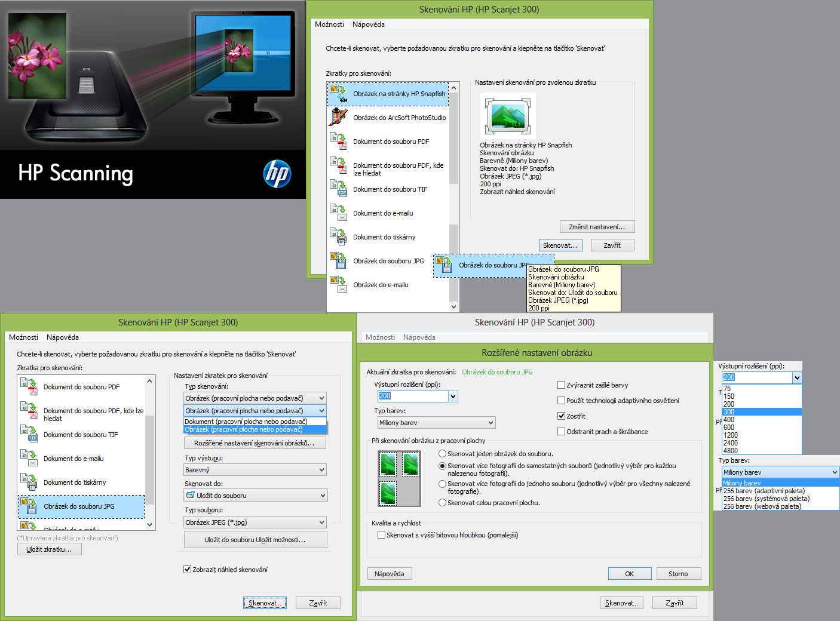The image size is (840, 621).
Task: Open the 'Typ výstupu' Barevný dropdown
Action: click(x=255, y=470)
